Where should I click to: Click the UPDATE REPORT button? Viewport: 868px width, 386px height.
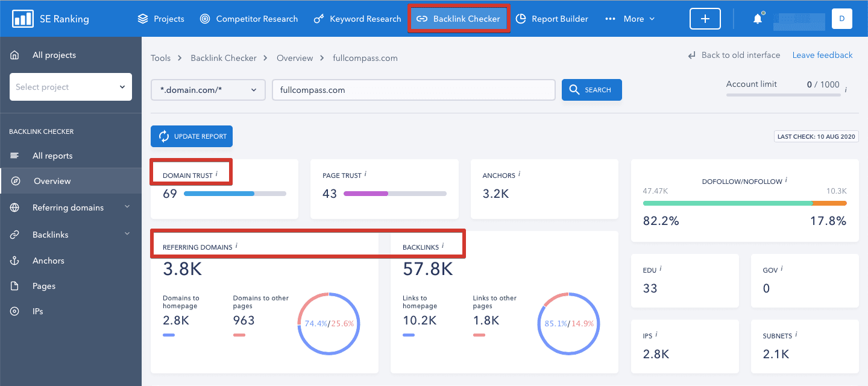[x=192, y=136]
